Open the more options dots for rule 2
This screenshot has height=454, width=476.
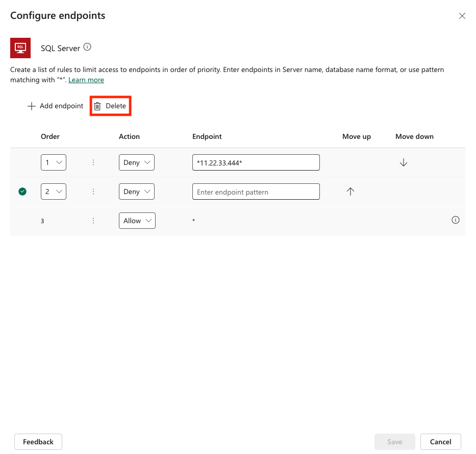tap(93, 192)
